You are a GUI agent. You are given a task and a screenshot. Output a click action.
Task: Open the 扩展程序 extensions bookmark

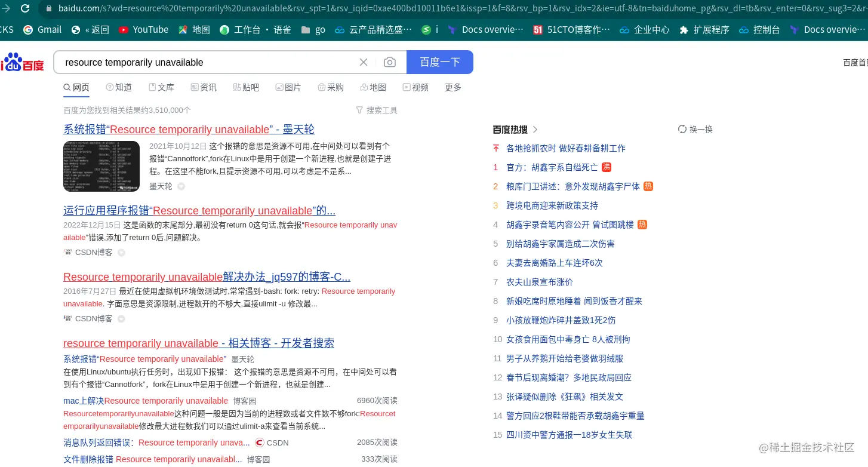pos(704,29)
